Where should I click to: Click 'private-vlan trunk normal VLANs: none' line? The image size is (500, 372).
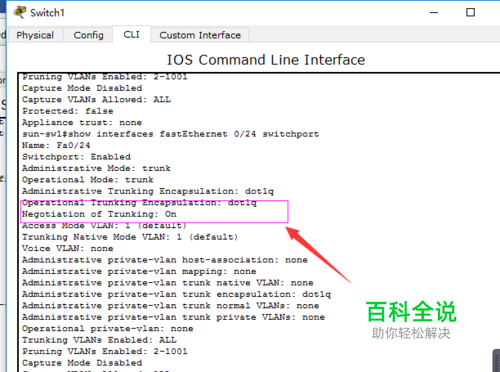click(170, 306)
